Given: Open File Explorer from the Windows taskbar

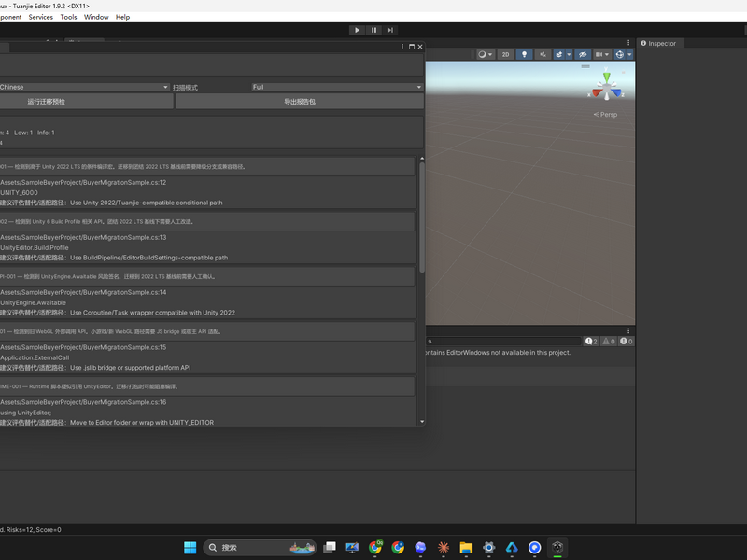Looking at the screenshot, I should 466,548.
